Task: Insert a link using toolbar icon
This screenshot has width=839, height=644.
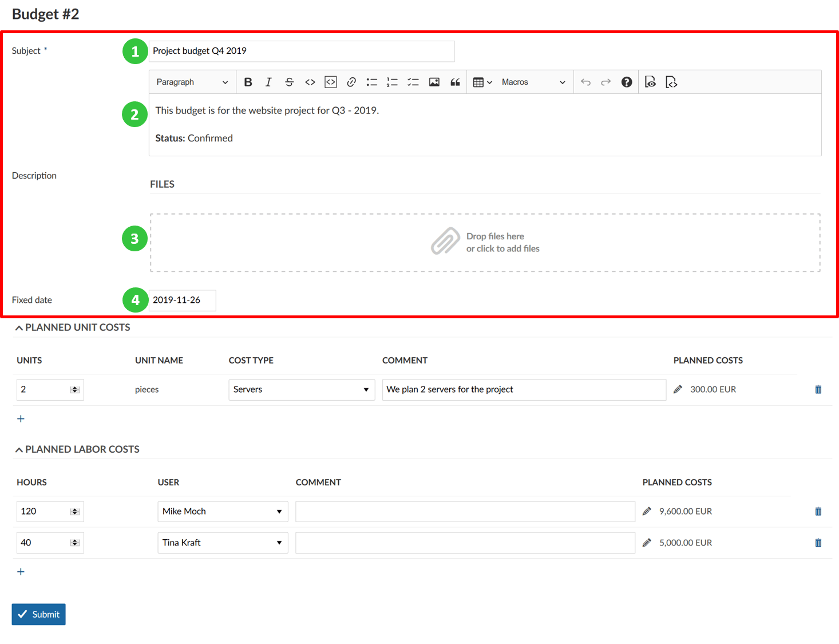Action: tap(351, 82)
